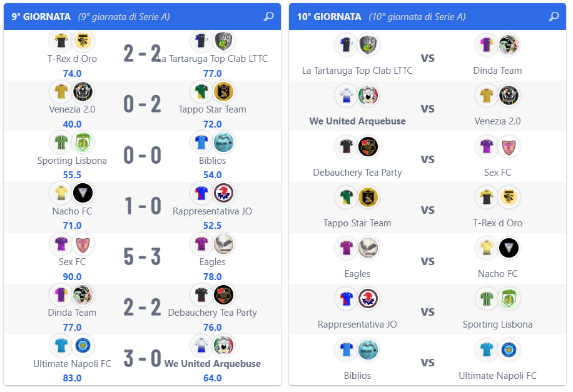Click Eagles crest in 9° Giornata
The width and height of the screenshot is (573, 392).
223,244
